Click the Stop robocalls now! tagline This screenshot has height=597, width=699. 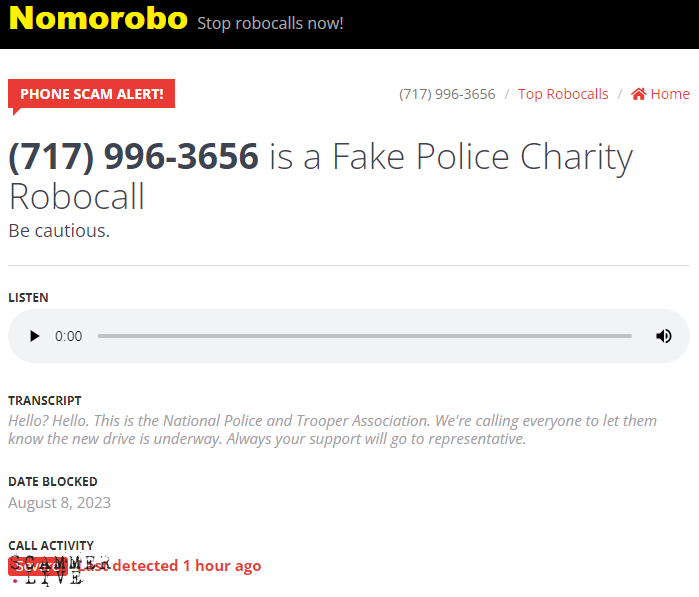270,23
